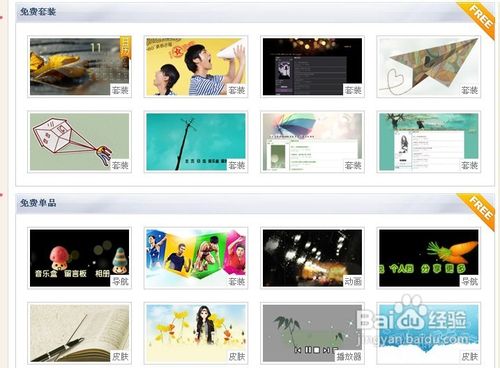Select the colorful athletes theme thumbnail
The height and width of the screenshot is (368, 500).
coord(196,258)
